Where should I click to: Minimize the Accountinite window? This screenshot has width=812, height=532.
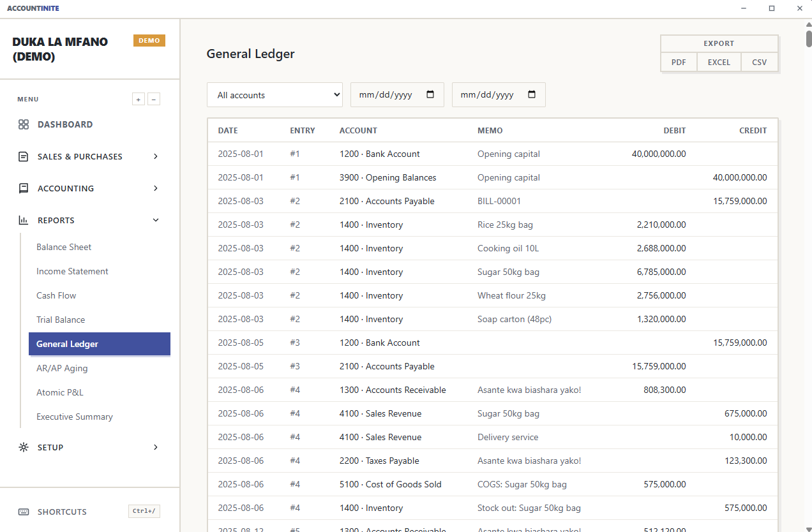(x=744, y=8)
